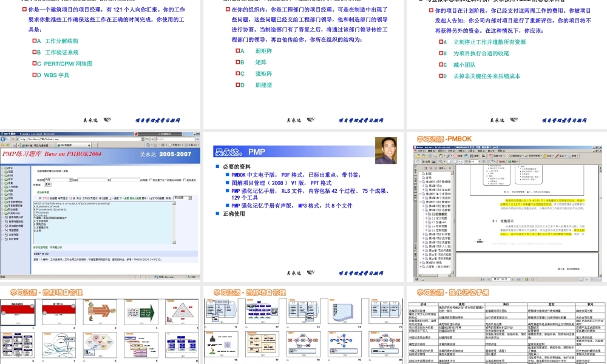Click the Print icon in Acrobat's toolbar

pos(435,156)
